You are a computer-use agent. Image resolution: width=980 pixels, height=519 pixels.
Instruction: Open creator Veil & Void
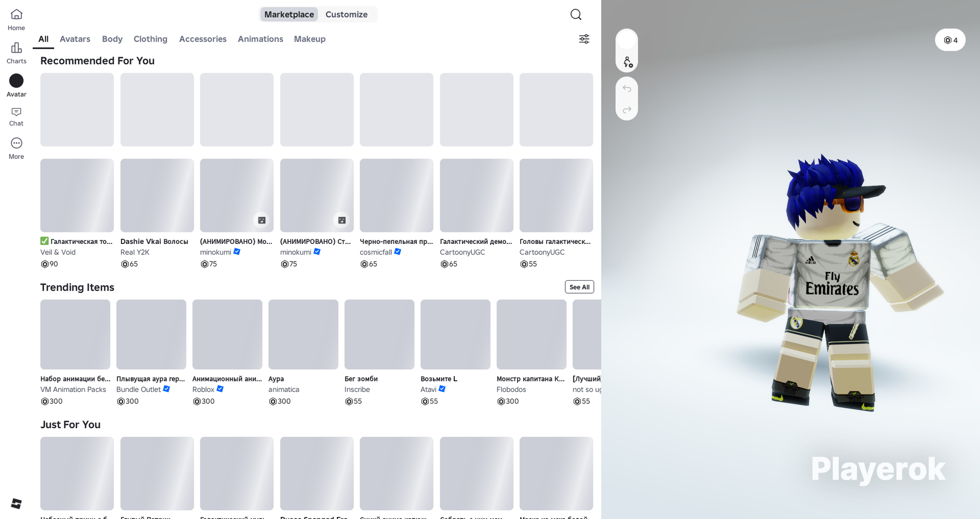(58, 252)
